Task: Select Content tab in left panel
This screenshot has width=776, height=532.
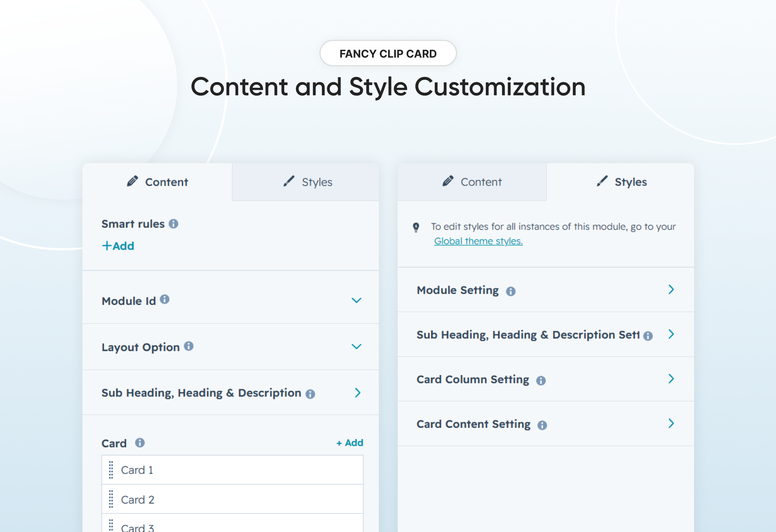Action: pos(157,182)
